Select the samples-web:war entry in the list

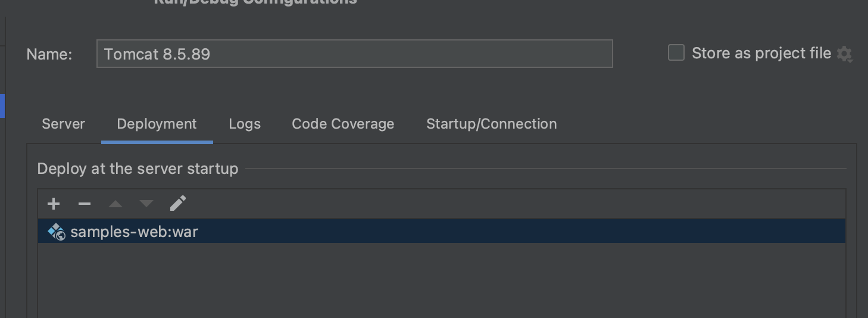tap(134, 232)
